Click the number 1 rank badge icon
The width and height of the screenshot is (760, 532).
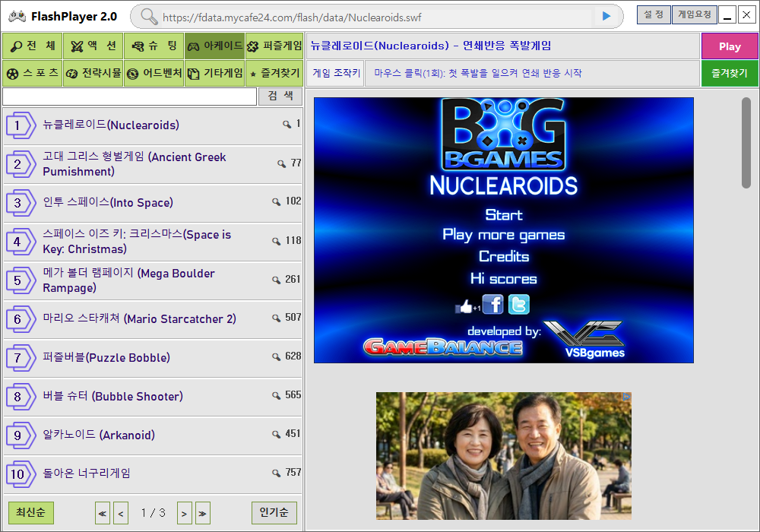click(x=21, y=125)
